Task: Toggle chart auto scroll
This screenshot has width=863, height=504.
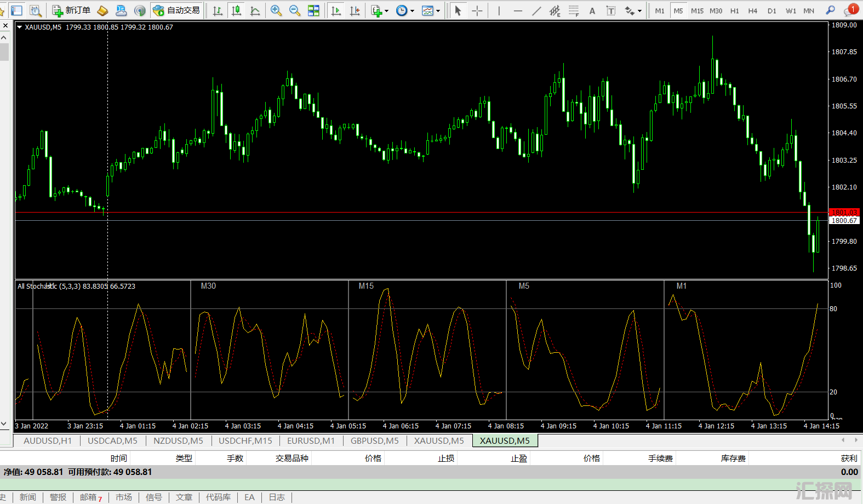Action: coord(336,10)
